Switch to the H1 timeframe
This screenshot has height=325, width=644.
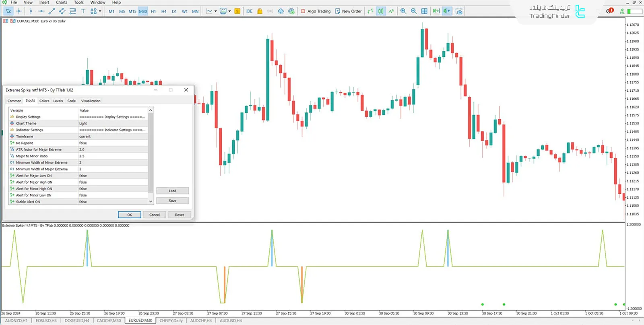(153, 11)
